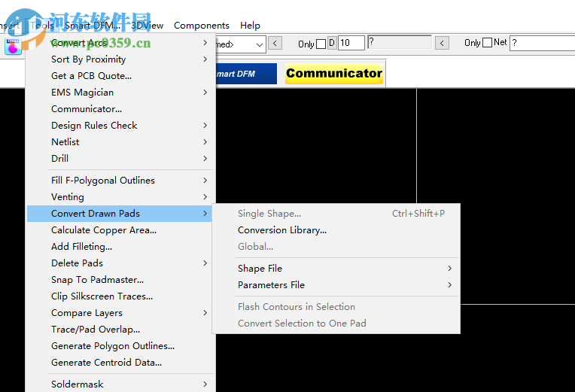Choose Convert Selection to One Pad

pos(336,323)
